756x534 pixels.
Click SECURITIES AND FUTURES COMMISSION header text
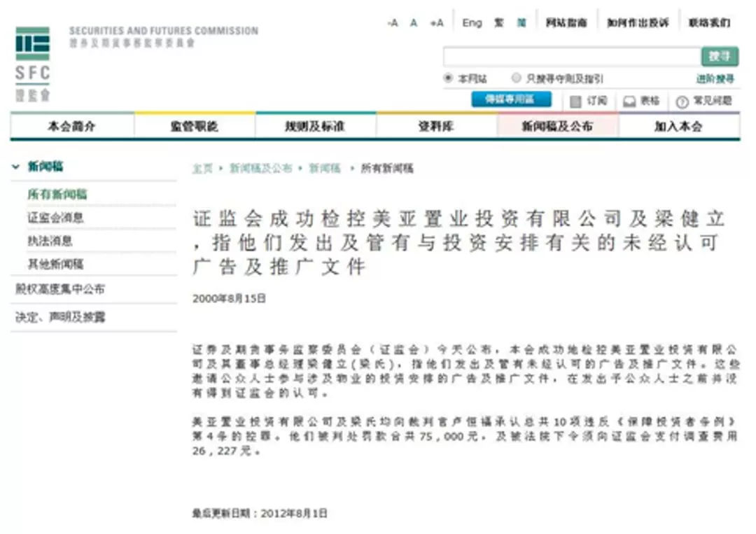click(x=163, y=31)
